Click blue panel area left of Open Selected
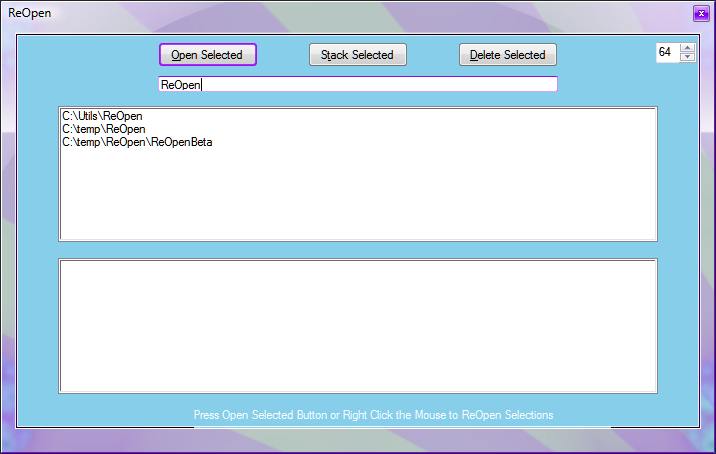The height and width of the screenshot is (454, 716). tap(90, 55)
